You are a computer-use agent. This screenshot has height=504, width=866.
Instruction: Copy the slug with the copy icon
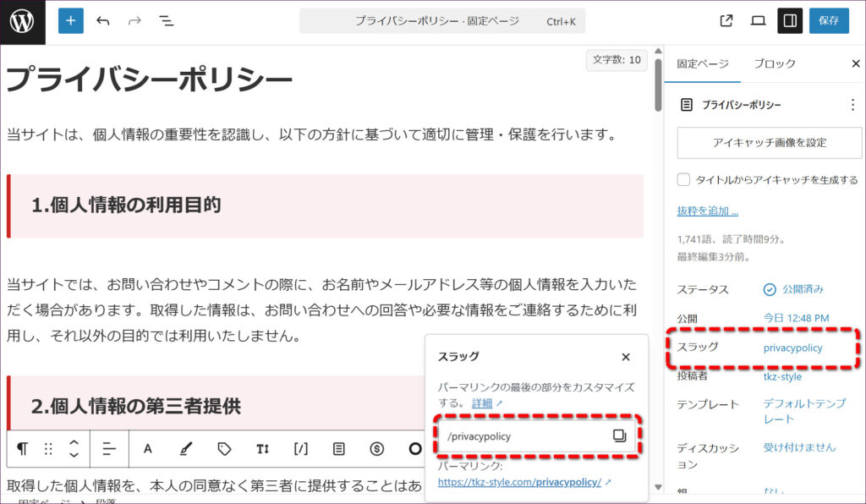619,436
